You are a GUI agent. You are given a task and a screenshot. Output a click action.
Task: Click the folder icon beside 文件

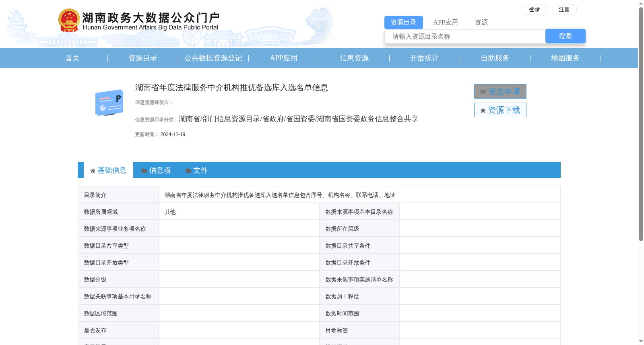pos(188,171)
